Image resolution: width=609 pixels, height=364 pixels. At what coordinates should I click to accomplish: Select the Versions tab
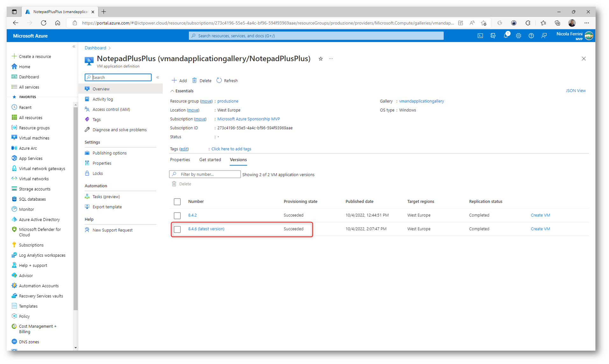click(238, 159)
